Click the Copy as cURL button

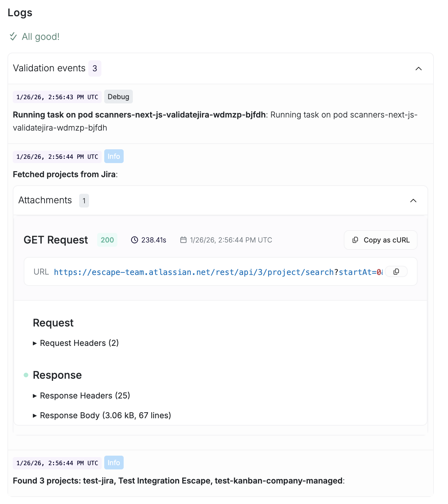point(381,240)
